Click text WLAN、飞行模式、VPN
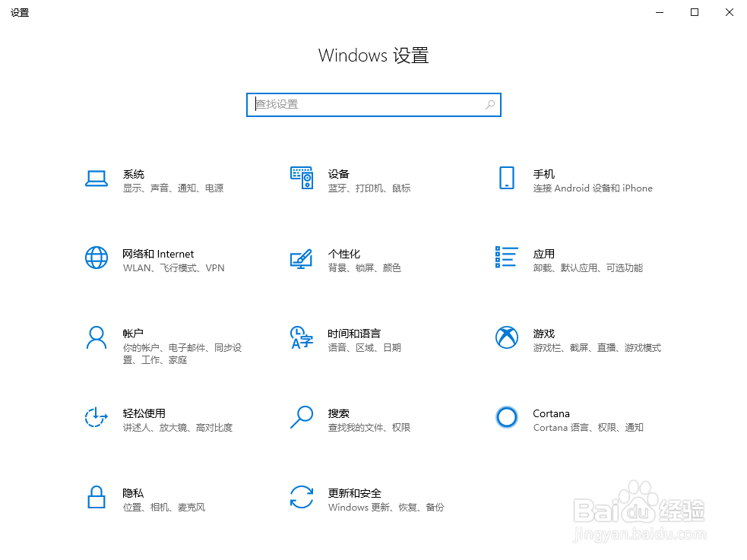 [173, 268]
